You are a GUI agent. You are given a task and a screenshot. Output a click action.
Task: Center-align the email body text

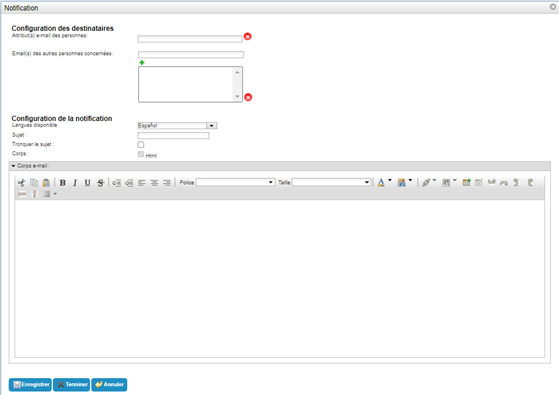click(x=154, y=183)
